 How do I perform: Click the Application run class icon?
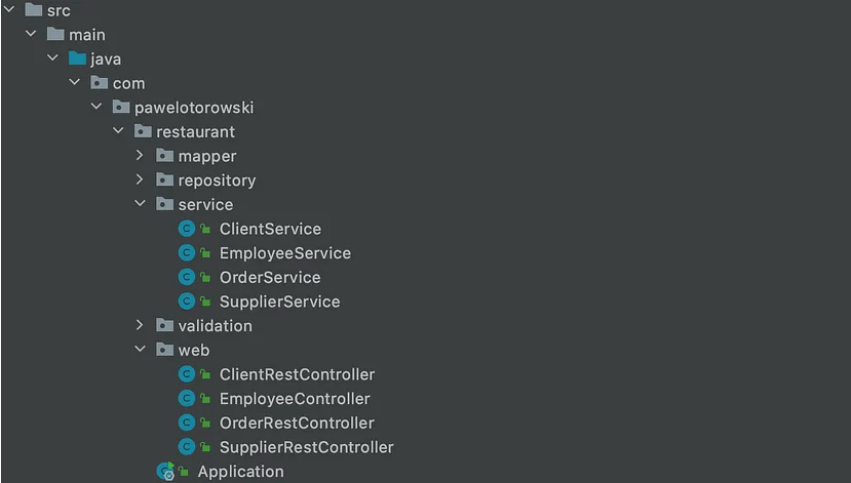(x=165, y=471)
